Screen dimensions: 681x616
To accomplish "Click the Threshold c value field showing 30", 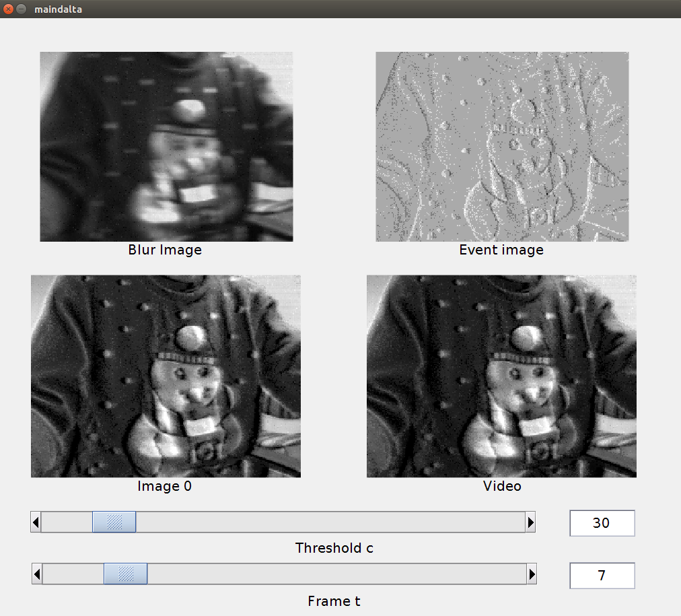I will coord(602,523).
